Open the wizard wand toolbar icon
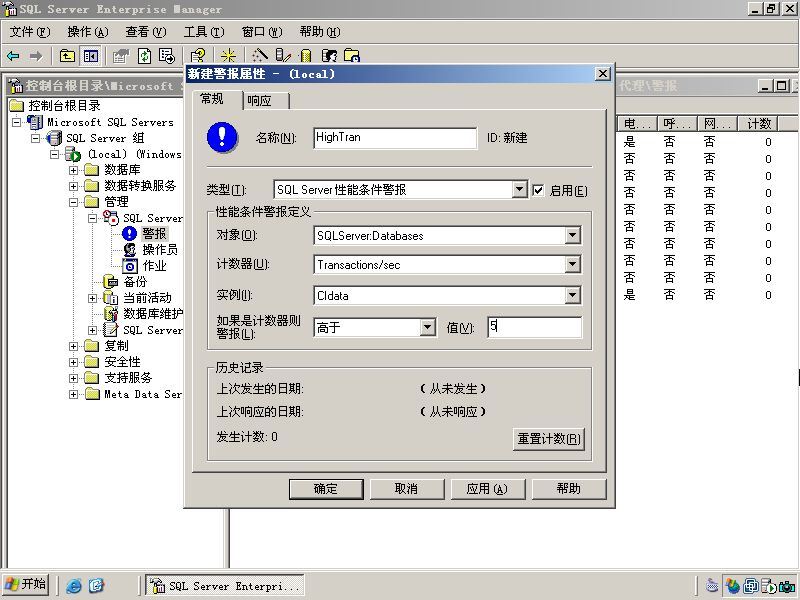 tap(260, 55)
